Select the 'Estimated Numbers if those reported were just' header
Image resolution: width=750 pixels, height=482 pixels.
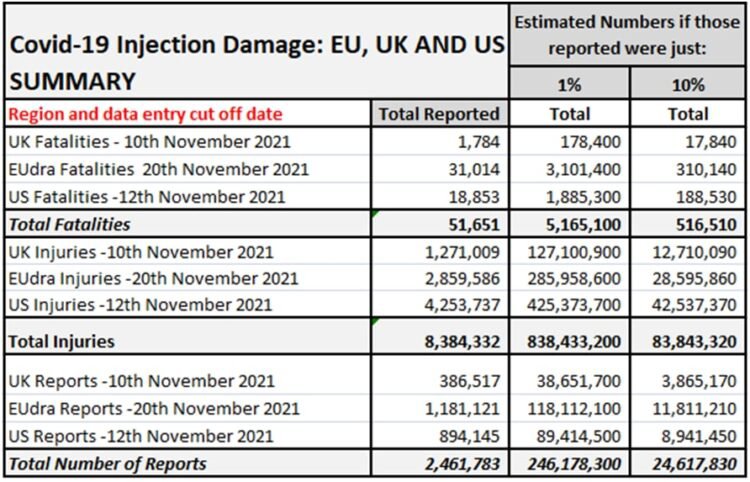(x=627, y=34)
